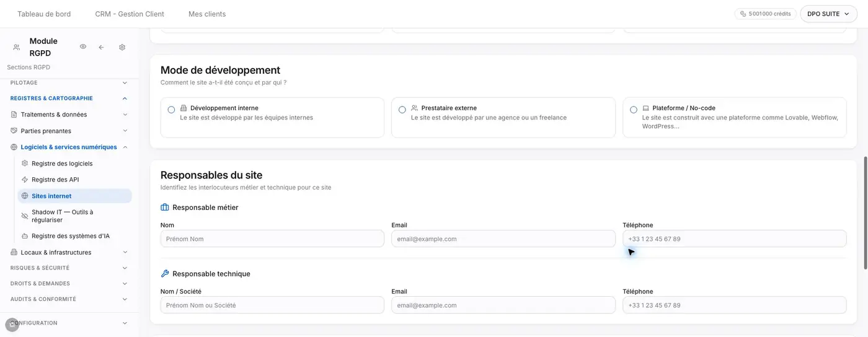The height and width of the screenshot is (337, 868).
Task: Select the Prestataire externe radio button
Action: tap(402, 110)
